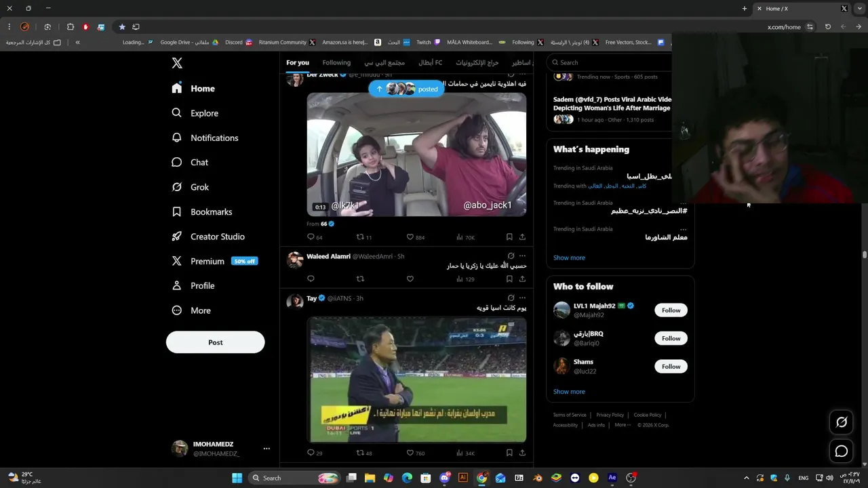Follow بارقي|BRQ
The width and height of the screenshot is (868, 488).
tap(671, 338)
